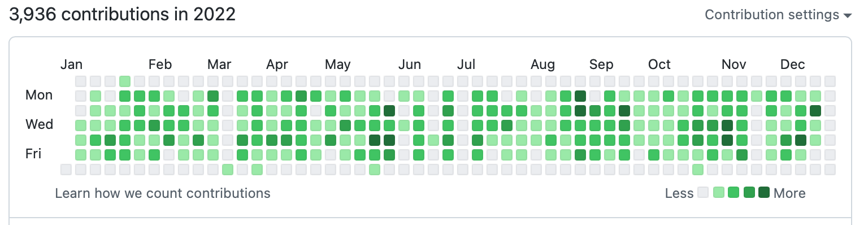
Task: Select the first green cell in bottom Saturday row
Action: tap(228, 170)
